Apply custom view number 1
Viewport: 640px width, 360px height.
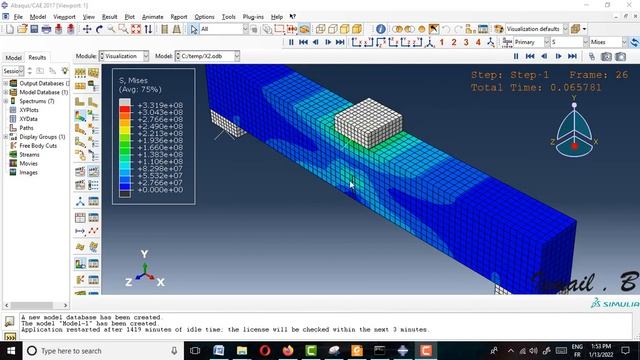pos(442,42)
